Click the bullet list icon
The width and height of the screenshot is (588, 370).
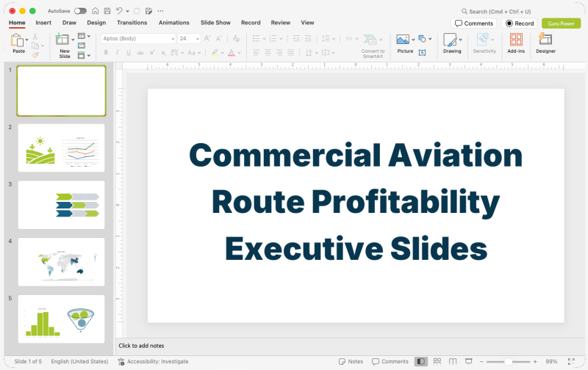(x=256, y=38)
